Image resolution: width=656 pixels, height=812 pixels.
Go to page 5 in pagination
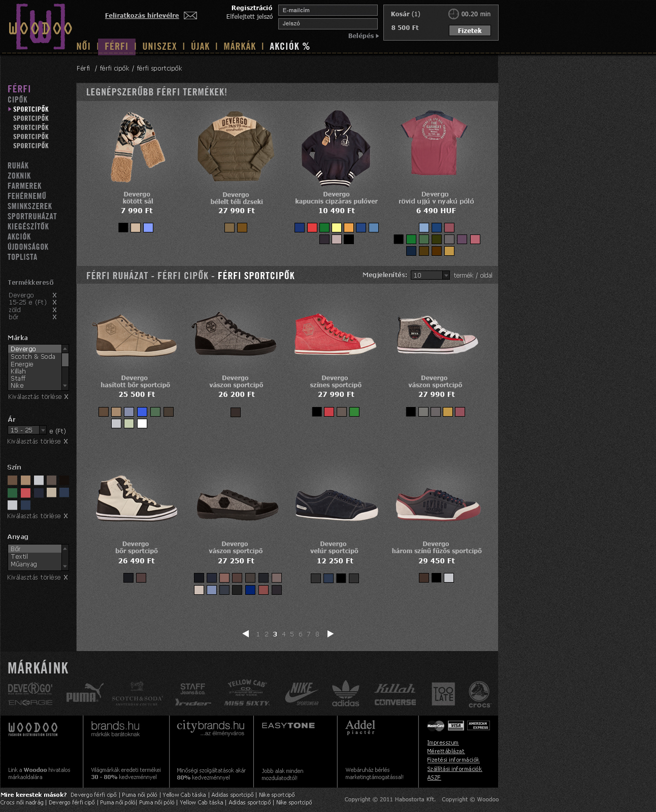pyautogui.click(x=292, y=634)
